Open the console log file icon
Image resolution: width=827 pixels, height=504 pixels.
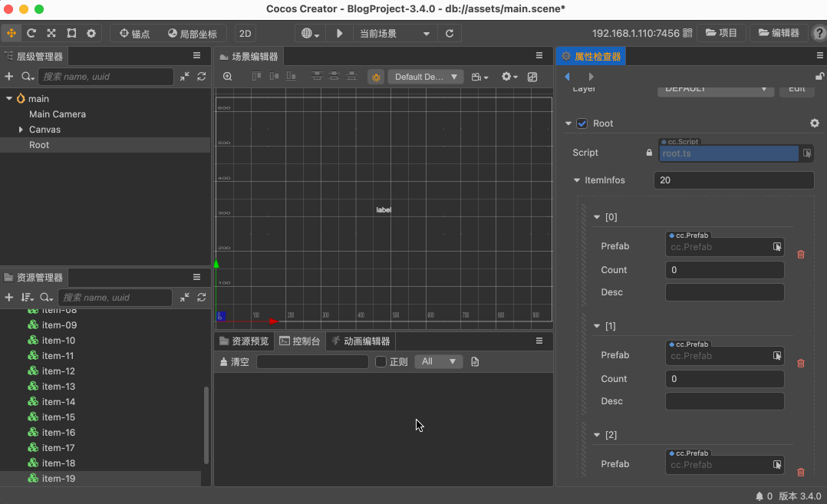pos(475,361)
